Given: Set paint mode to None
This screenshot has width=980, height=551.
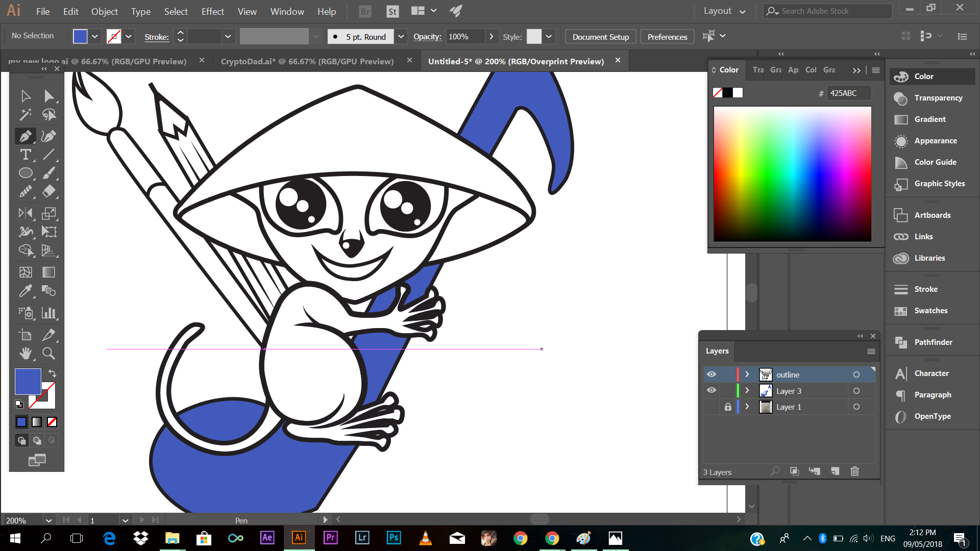Looking at the screenshot, I should tap(52, 422).
